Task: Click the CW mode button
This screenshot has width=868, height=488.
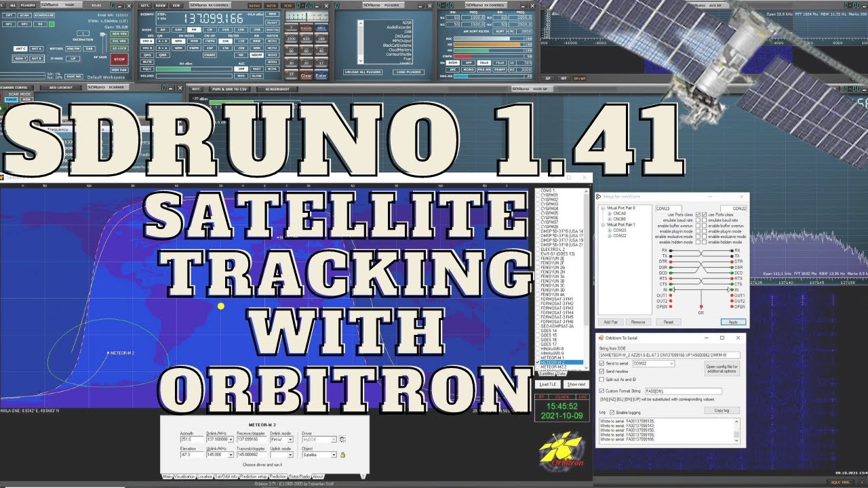Action: pyautogui.click(x=210, y=30)
